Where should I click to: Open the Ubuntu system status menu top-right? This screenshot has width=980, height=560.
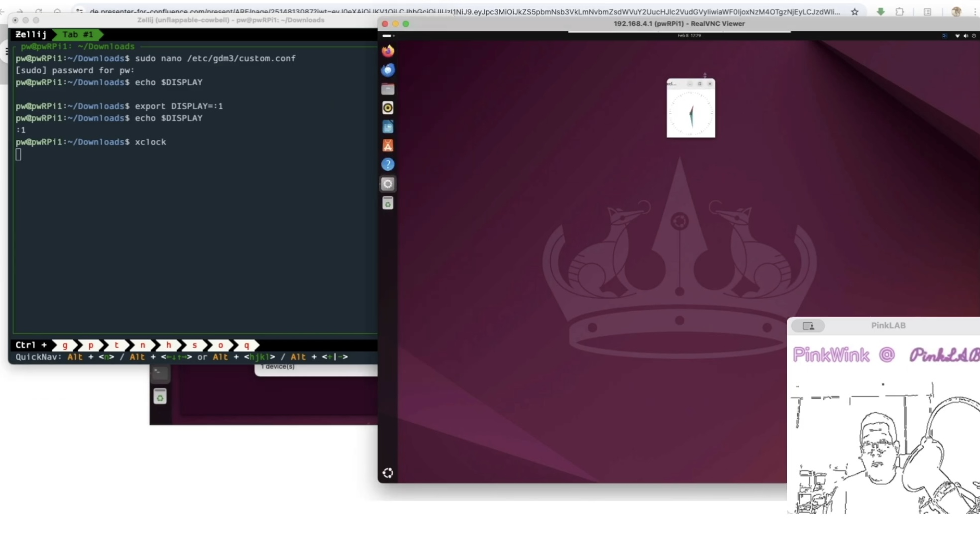coord(965,36)
